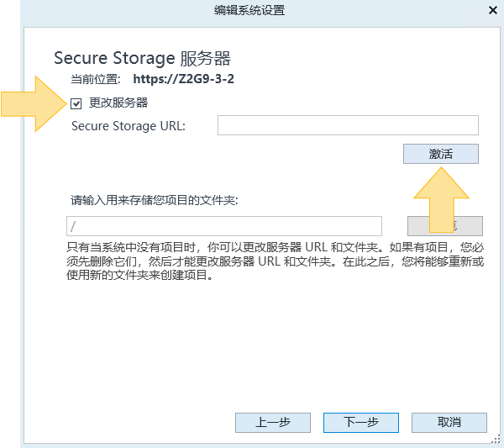Close the 编辑系统设置 dialog
The height and width of the screenshot is (448, 504).
click(x=493, y=10)
